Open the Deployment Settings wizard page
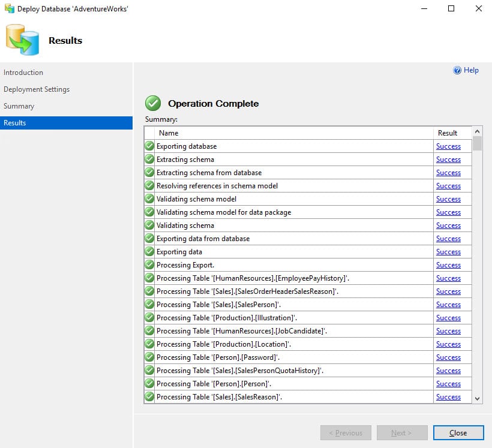Screen dimensions: 492x448 [x=37, y=89]
